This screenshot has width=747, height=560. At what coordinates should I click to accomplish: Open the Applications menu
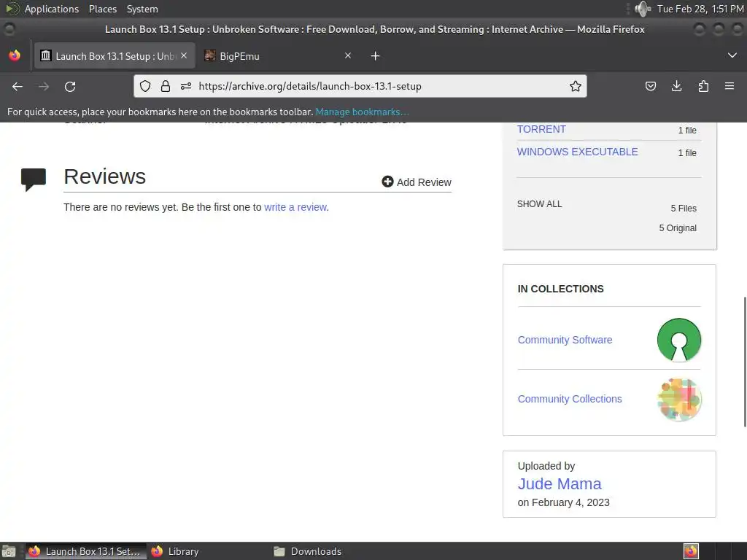pyautogui.click(x=52, y=9)
